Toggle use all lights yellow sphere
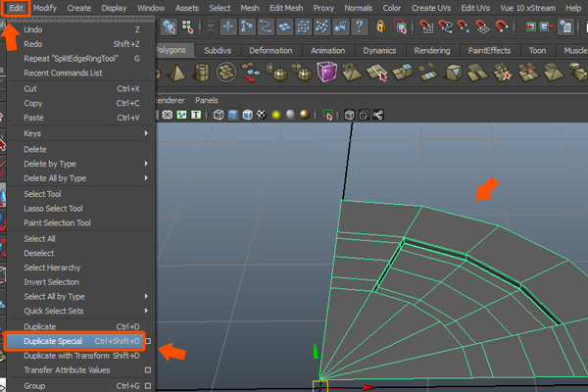This screenshot has width=588, height=392. [278, 115]
